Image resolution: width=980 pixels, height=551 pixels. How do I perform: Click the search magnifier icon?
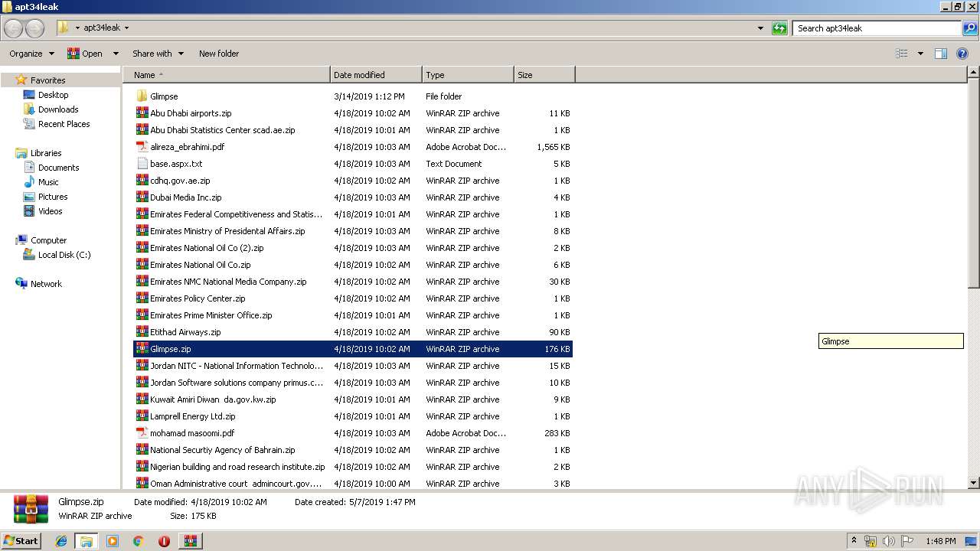[x=970, y=28]
